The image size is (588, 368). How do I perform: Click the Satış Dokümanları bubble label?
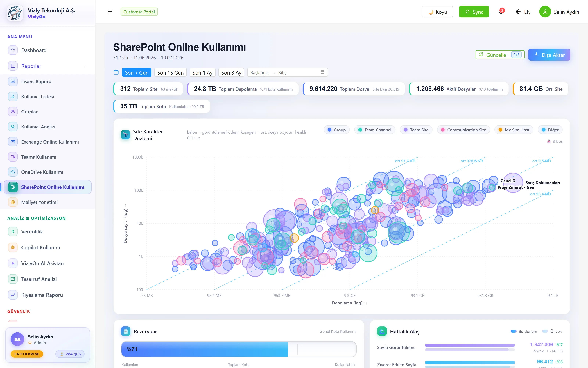[543, 183]
